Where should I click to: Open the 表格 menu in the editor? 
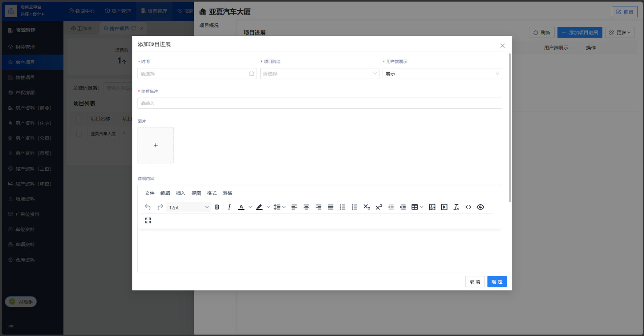point(227,193)
